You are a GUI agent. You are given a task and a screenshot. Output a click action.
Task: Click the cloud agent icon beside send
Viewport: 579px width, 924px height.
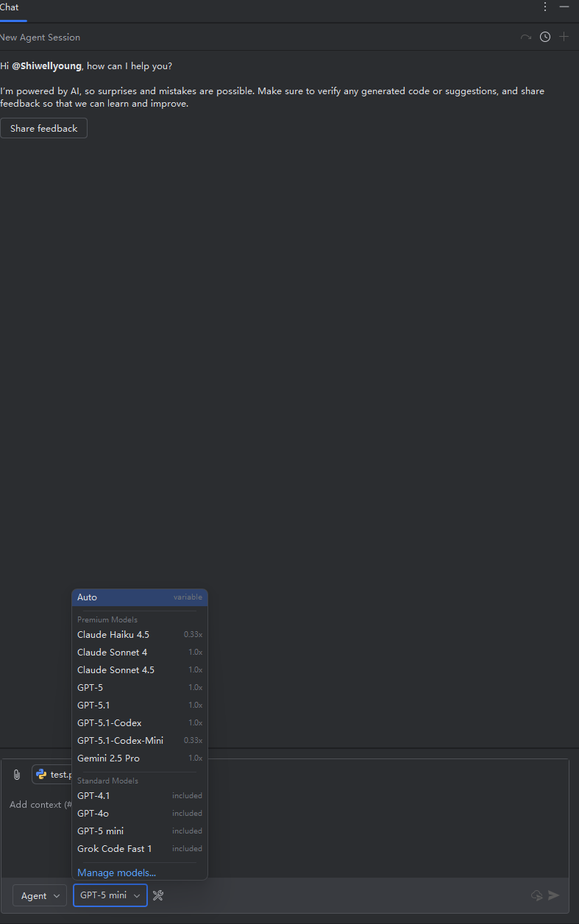pyautogui.click(x=537, y=895)
